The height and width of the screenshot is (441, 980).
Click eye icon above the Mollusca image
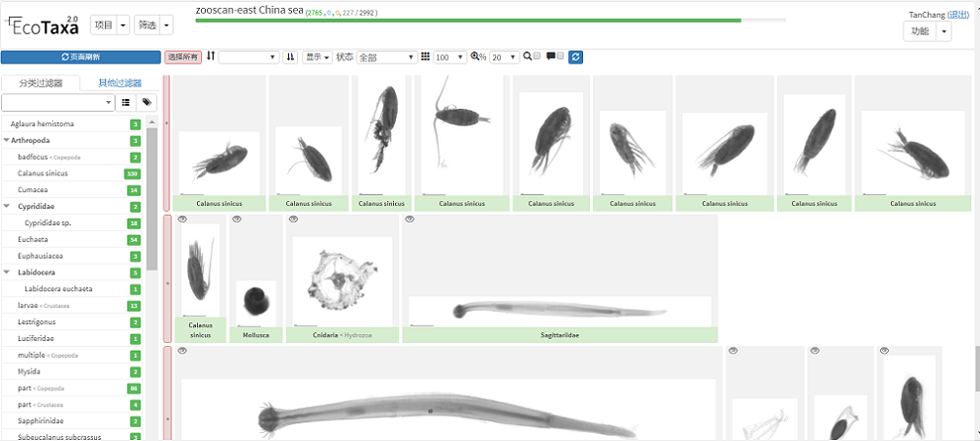point(238,220)
